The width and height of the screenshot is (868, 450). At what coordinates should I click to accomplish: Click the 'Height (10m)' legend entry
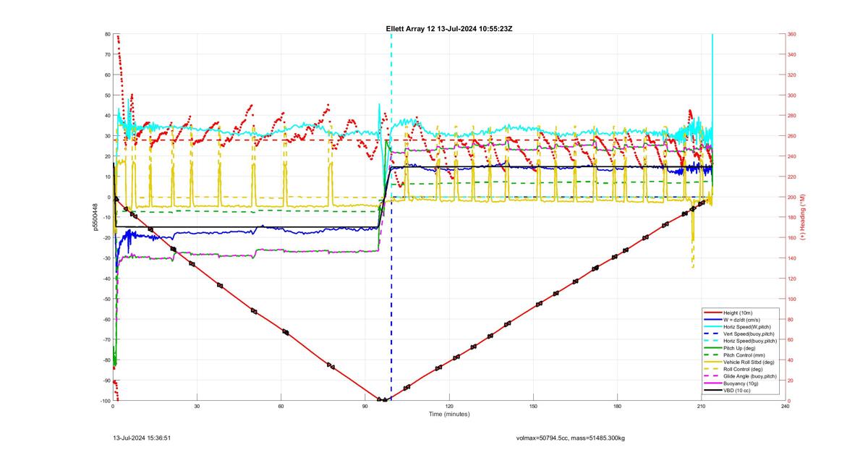coord(739,312)
